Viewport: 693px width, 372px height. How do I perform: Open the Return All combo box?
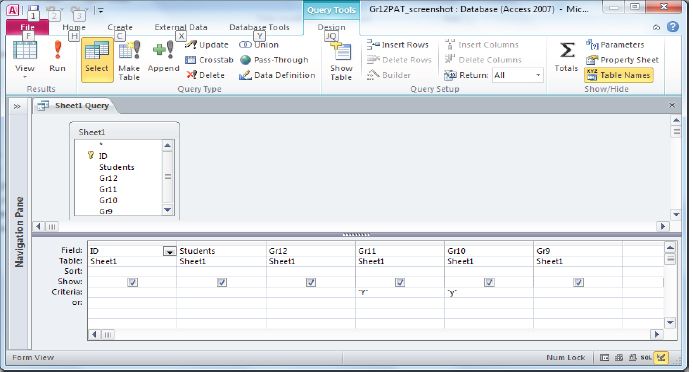click(518, 75)
